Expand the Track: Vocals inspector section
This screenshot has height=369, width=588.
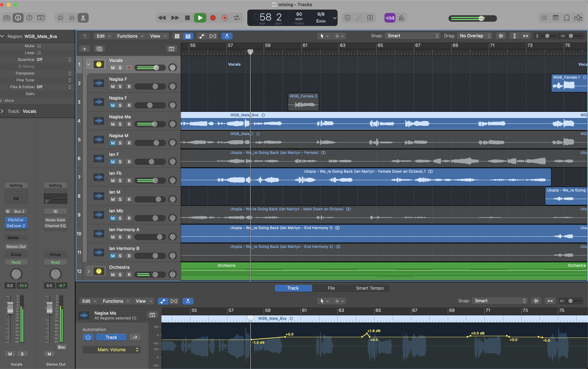coord(2,111)
